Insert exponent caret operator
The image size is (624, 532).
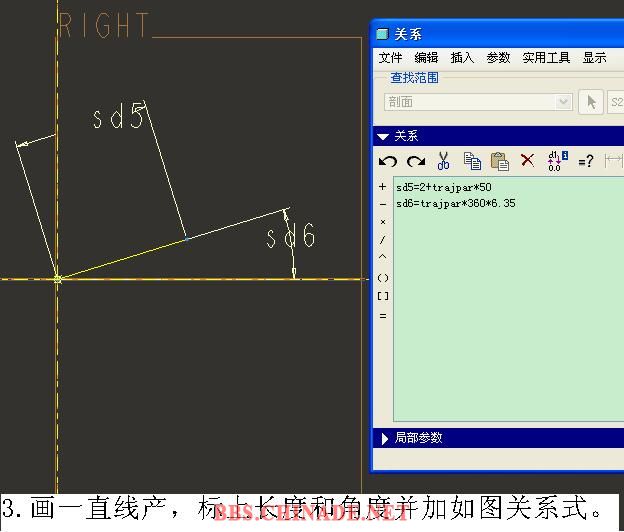382,257
